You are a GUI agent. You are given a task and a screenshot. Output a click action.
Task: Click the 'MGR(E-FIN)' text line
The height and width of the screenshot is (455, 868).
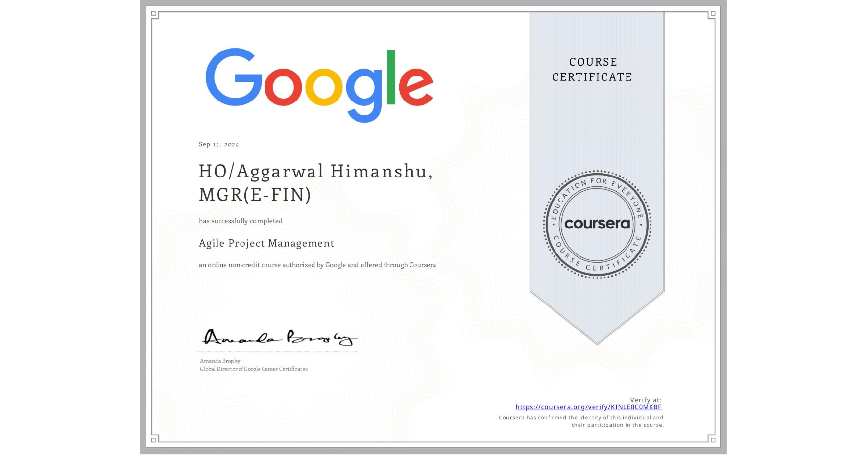[255, 195]
